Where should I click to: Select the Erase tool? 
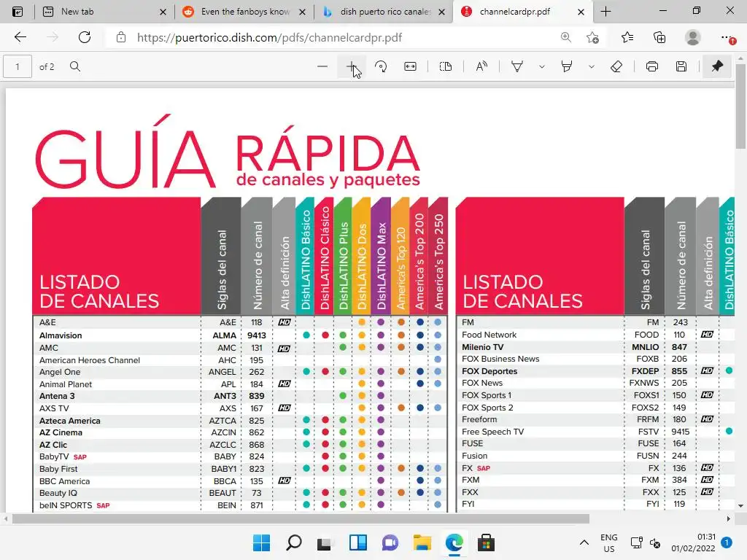coord(616,66)
